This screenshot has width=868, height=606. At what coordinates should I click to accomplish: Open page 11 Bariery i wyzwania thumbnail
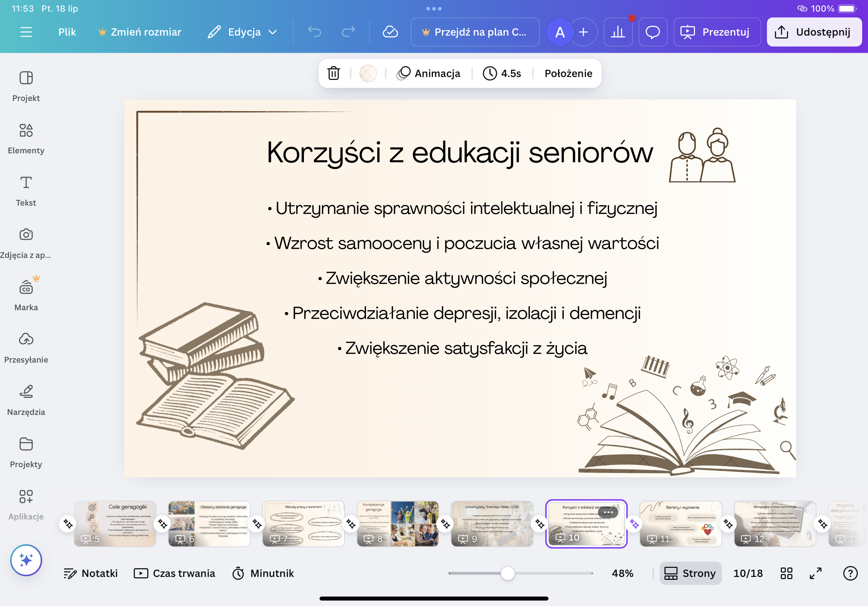pyautogui.click(x=680, y=524)
